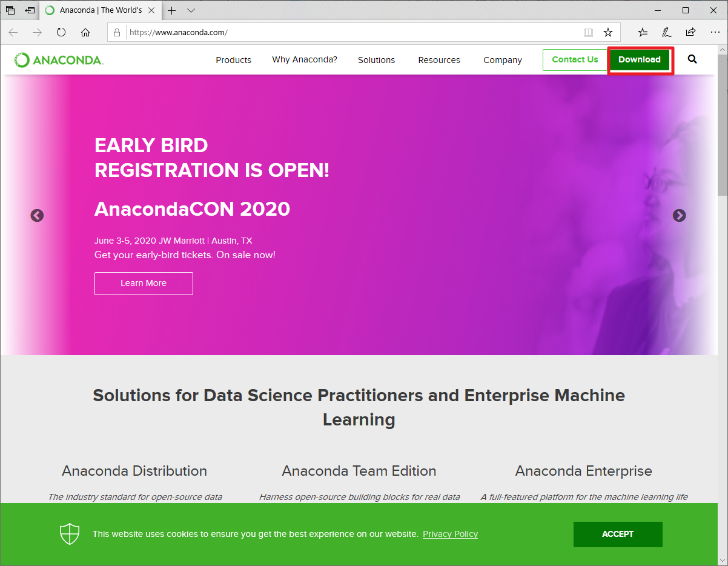Toggle Reading view icon in address bar
The image size is (728, 566).
(x=588, y=32)
